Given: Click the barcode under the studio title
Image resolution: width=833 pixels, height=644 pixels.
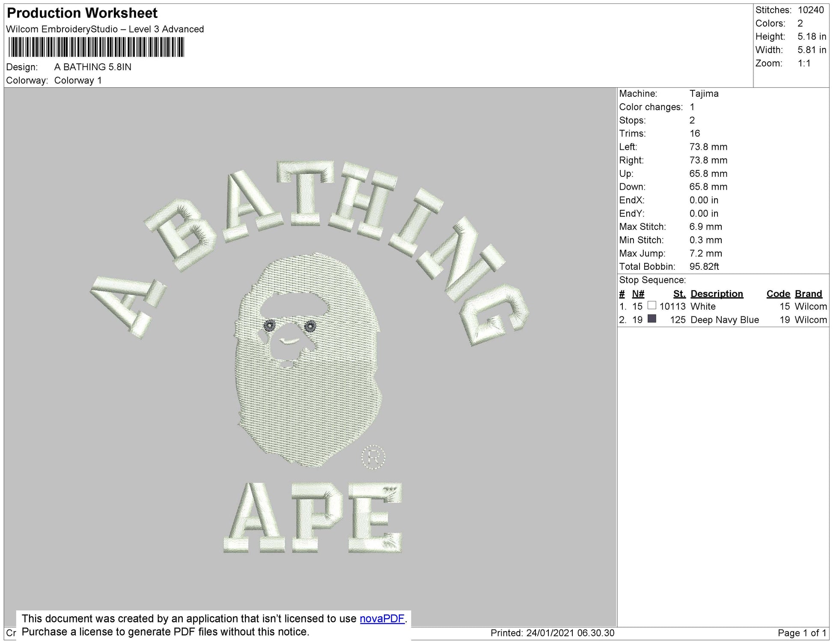Looking at the screenshot, I should click(96, 47).
